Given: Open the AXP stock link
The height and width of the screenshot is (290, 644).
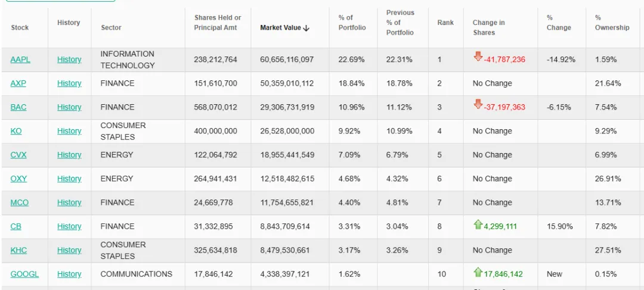Looking at the screenshot, I should click(x=18, y=83).
